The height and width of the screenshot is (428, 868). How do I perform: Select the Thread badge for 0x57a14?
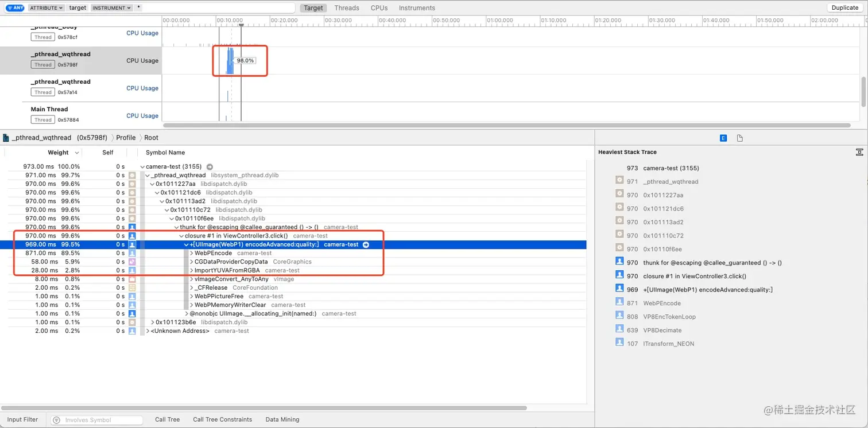(x=43, y=92)
